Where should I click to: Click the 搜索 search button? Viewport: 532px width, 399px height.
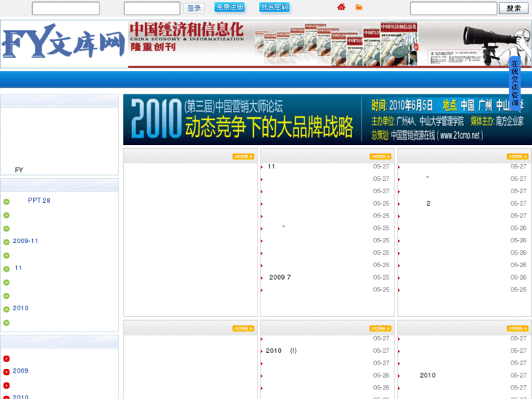coord(513,8)
